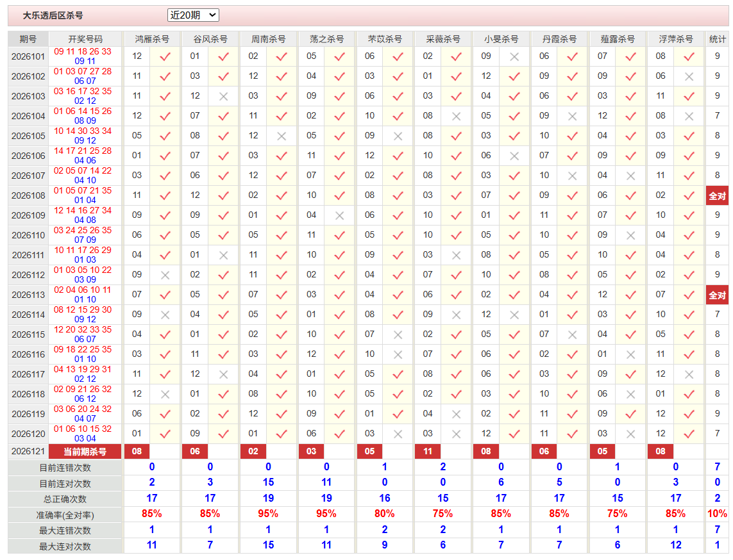Click the 大乐透后区杀号 page title

[x=53, y=15]
